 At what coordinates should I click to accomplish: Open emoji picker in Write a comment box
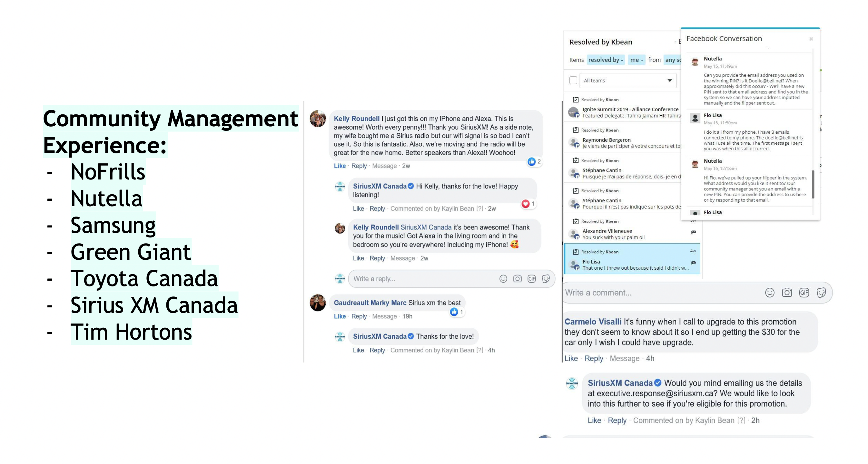770,293
